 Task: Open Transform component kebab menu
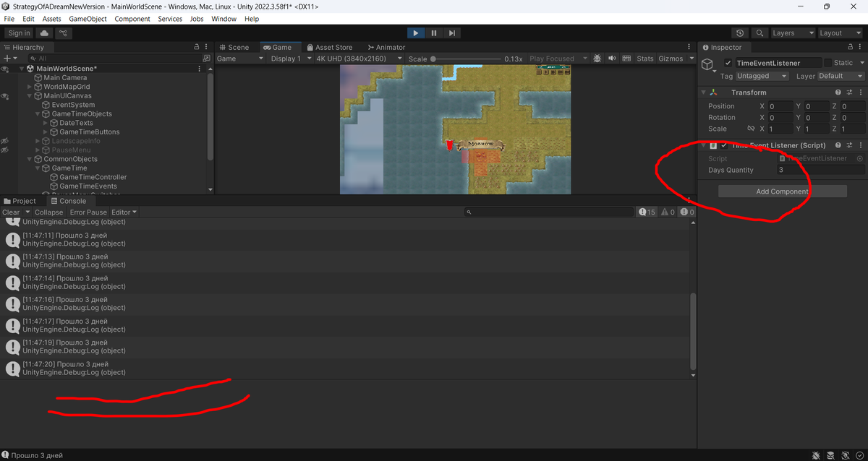(861, 92)
